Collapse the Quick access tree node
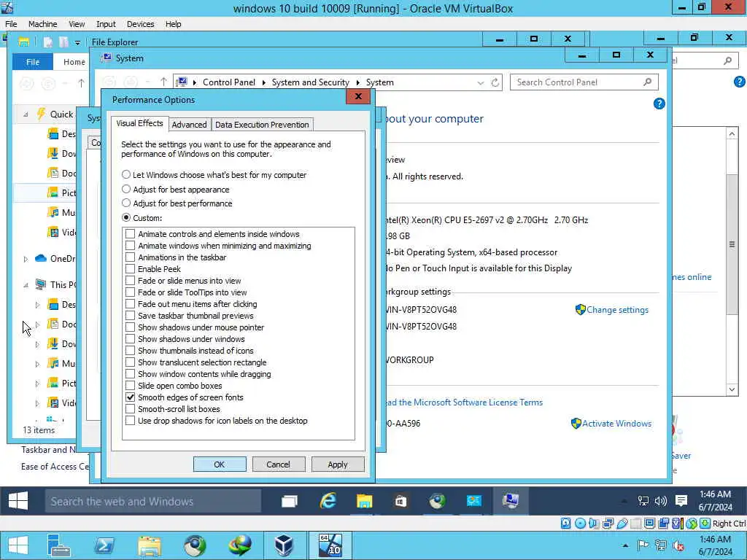Screen dimensions: 747x560 [x=26, y=114]
